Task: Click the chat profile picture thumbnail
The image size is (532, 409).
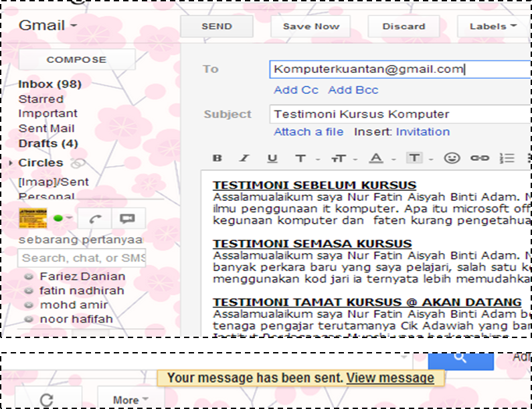Action: [33, 218]
